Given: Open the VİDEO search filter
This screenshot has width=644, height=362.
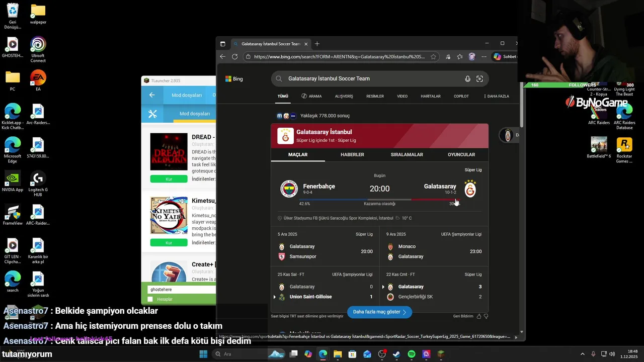Looking at the screenshot, I should (x=402, y=96).
